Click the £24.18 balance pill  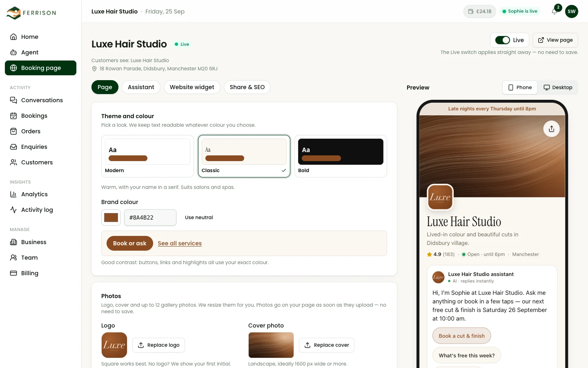480,11
